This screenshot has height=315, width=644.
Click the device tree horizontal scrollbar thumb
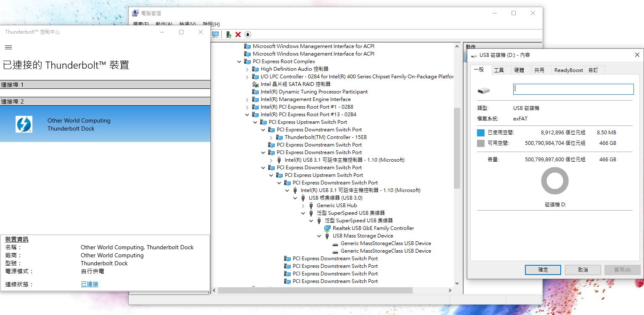(315, 290)
